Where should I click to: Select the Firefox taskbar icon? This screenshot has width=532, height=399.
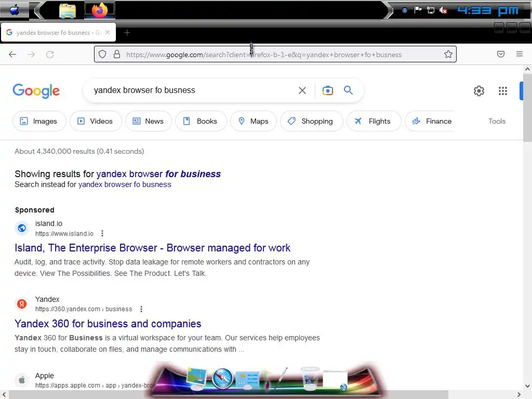[x=99, y=10]
